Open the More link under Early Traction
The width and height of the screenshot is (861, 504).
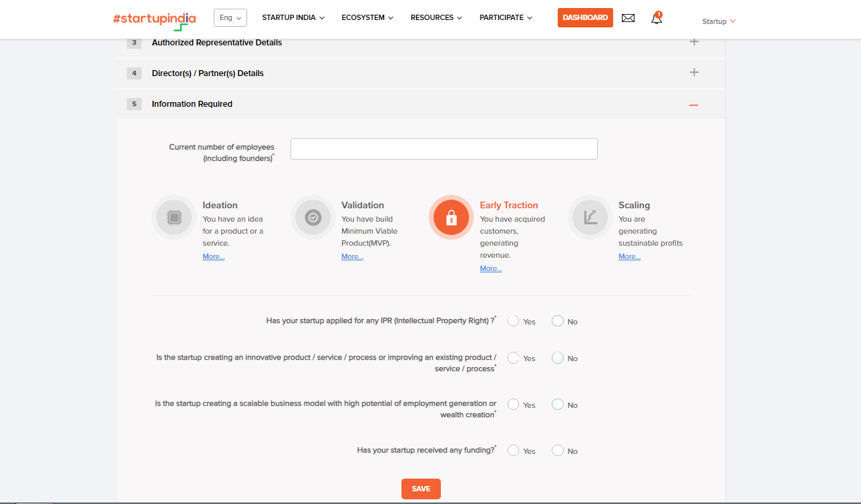coord(490,268)
